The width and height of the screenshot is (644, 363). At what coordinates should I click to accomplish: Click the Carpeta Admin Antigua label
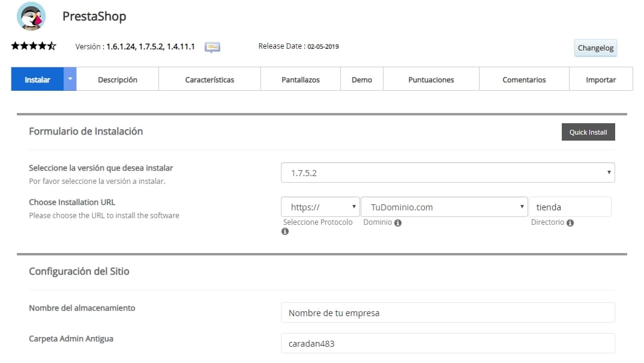[x=71, y=339]
